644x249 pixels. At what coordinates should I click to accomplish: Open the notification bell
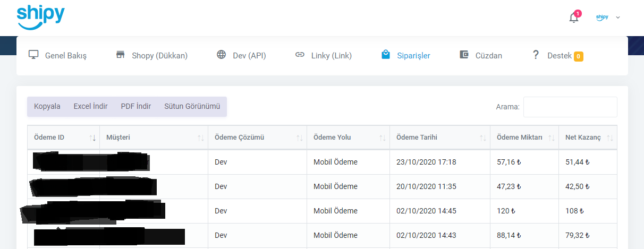click(574, 18)
